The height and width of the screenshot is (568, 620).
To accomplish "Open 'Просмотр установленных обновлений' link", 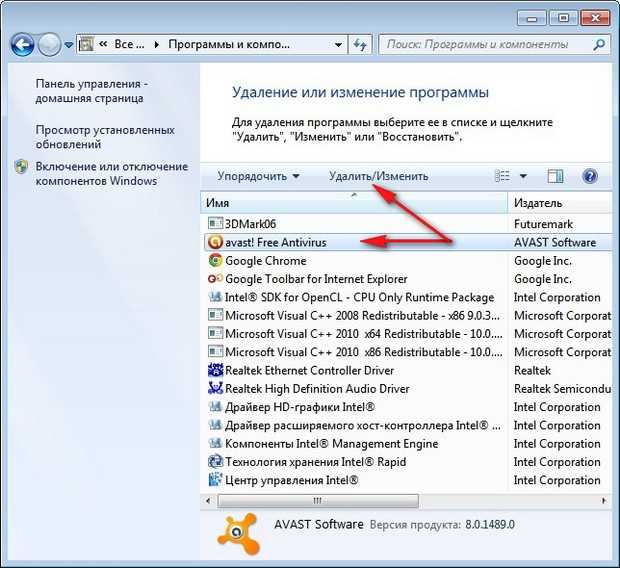I will (x=105, y=137).
